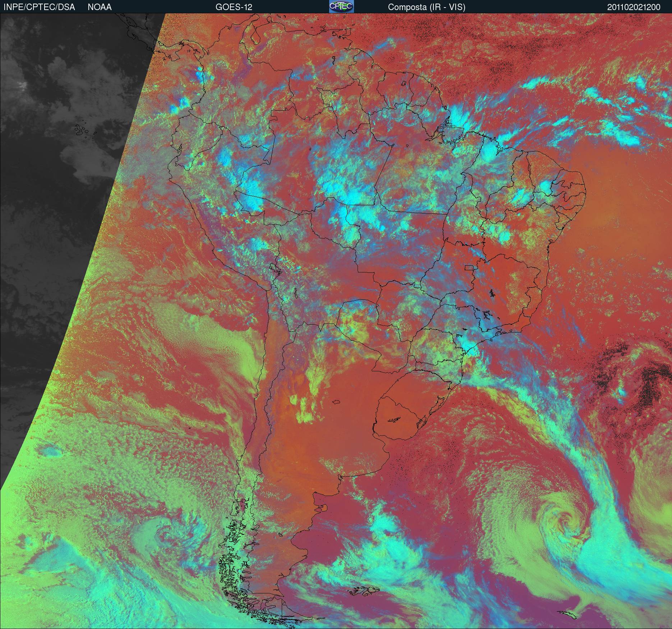Select the NOAA label
672x629 pixels.
click(x=100, y=7)
